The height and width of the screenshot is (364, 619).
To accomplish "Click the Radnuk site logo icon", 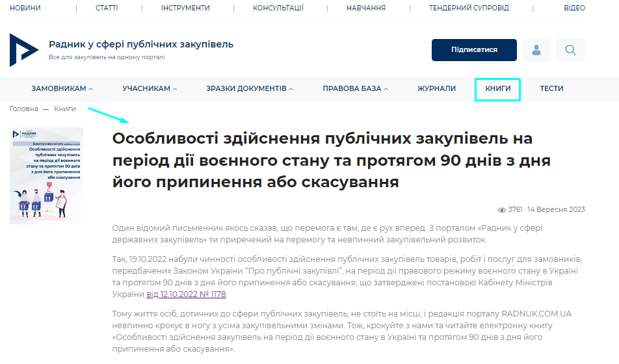I will [24, 50].
